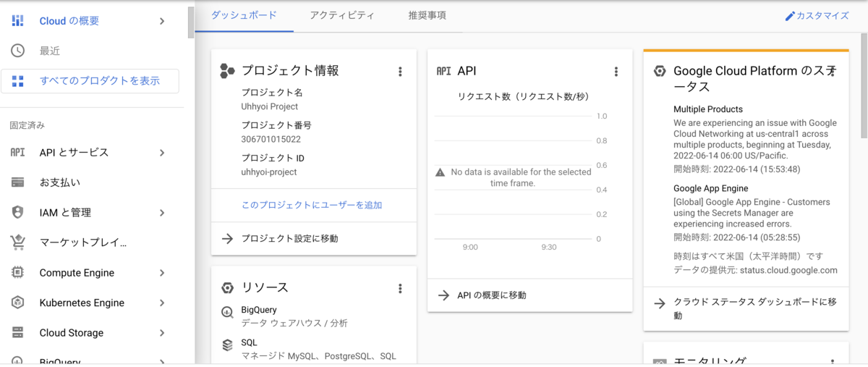Image resolution: width=868 pixels, height=367 pixels.
Task: Expand Cloud の概要 submenu chevron
Action: [162, 21]
